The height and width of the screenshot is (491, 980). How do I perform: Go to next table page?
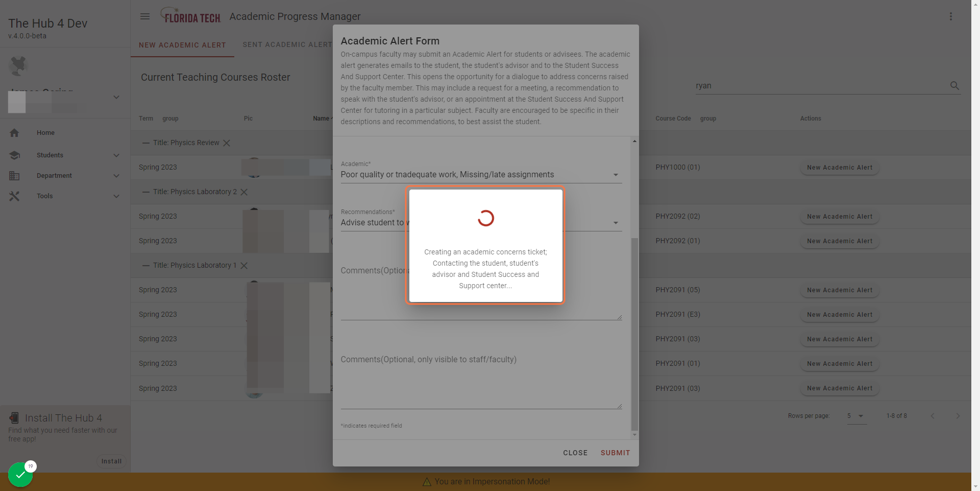(x=958, y=416)
